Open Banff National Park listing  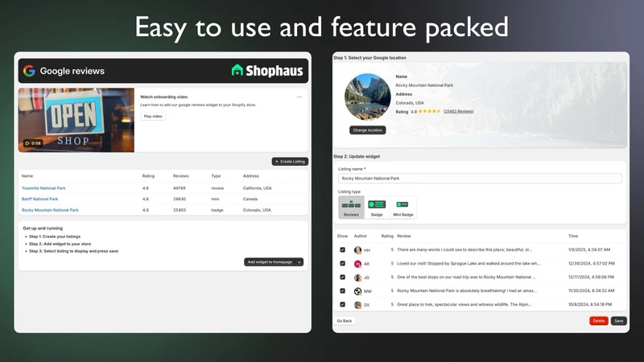tap(39, 199)
